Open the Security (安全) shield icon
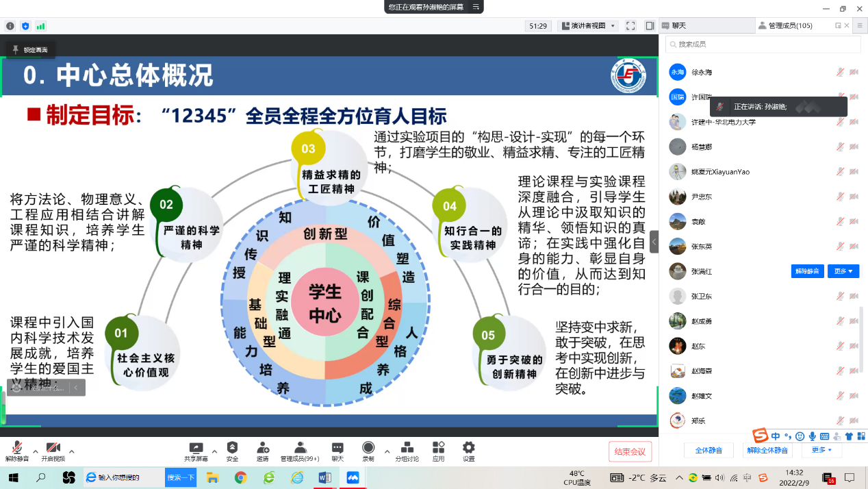Screen dimensions: 868x489 (x=232, y=448)
